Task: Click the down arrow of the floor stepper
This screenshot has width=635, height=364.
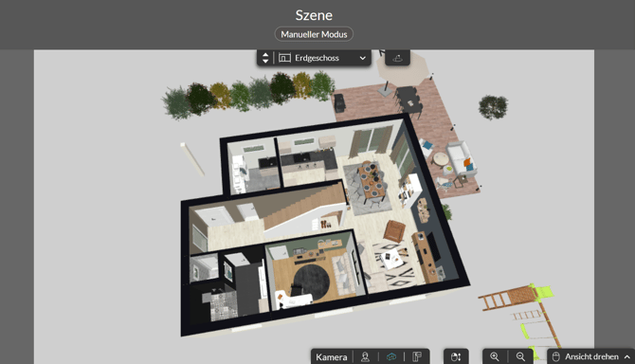Action: [265, 61]
